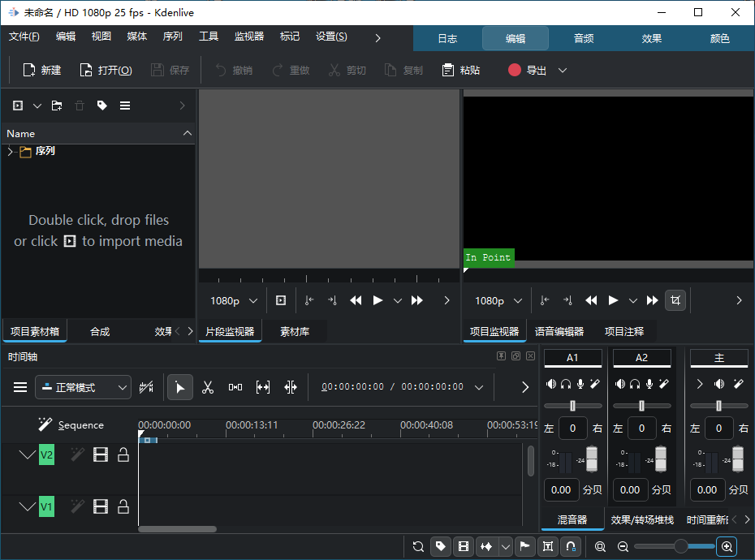Open the timeline hamburger menu
The height and width of the screenshot is (560, 755).
tap(20, 387)
